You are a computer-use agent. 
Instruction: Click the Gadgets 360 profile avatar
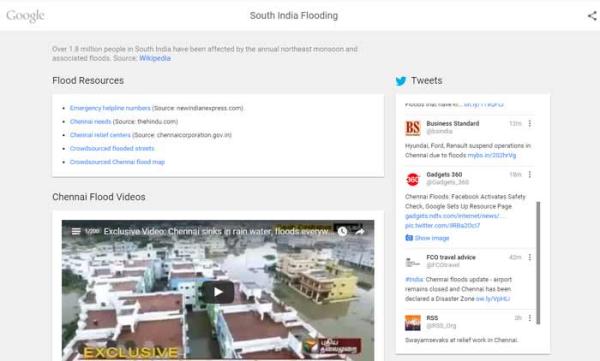(x=413, y=179)
